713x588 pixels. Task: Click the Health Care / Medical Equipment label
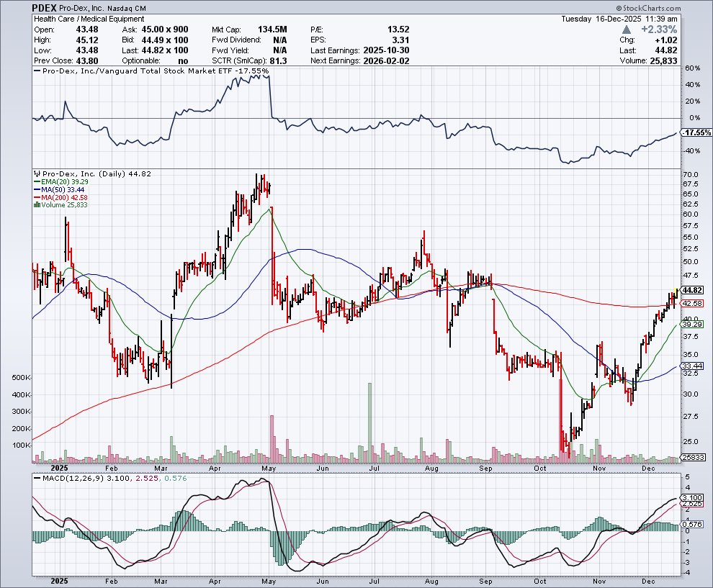89,19
